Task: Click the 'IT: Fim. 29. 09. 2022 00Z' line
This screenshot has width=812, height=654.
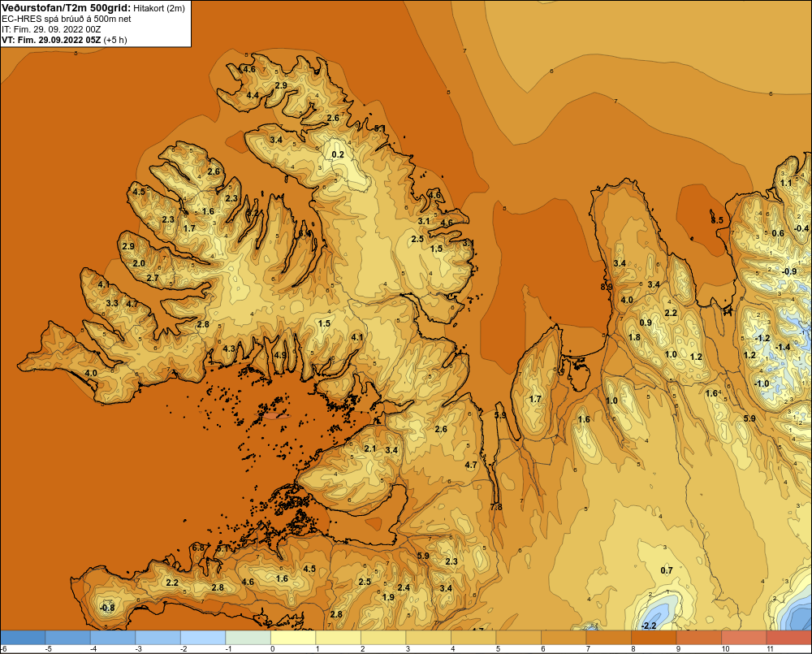Action: click(x=51, y=29)
